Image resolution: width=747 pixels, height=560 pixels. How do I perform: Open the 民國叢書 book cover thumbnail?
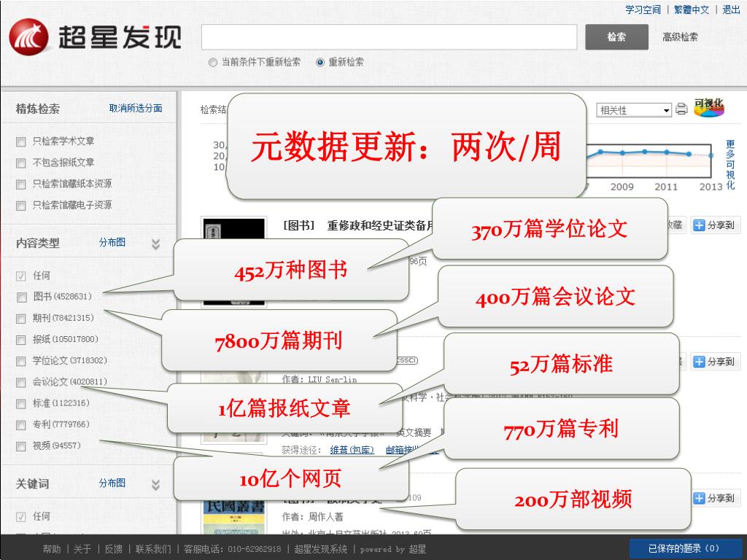[x=233, y=517]
